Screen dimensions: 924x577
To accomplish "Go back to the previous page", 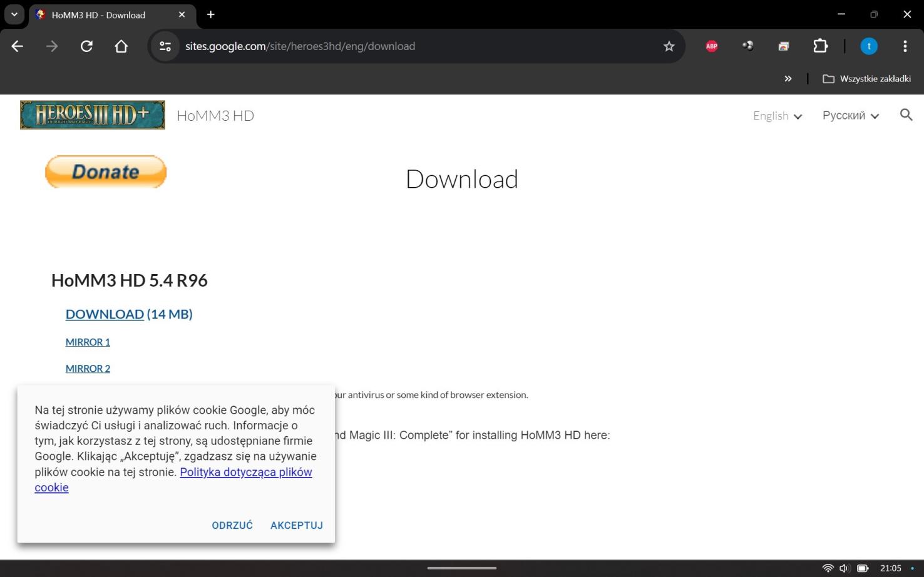I will click(x=17, y=46).
